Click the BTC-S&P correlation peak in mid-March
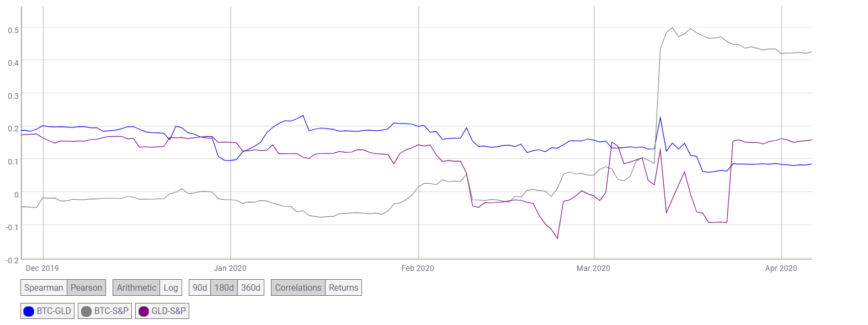Viewport: 868px width, 325px height. (672, 28)
